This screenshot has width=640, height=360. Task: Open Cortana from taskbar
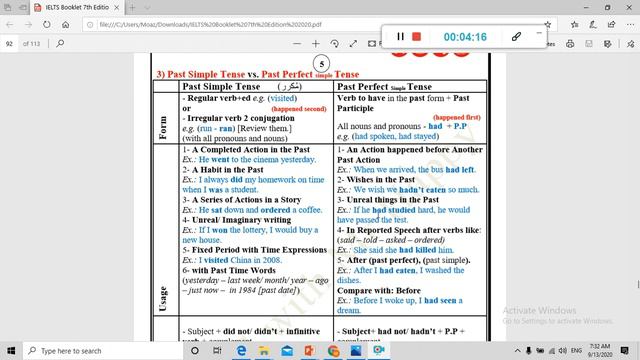[x=195, y=351]
